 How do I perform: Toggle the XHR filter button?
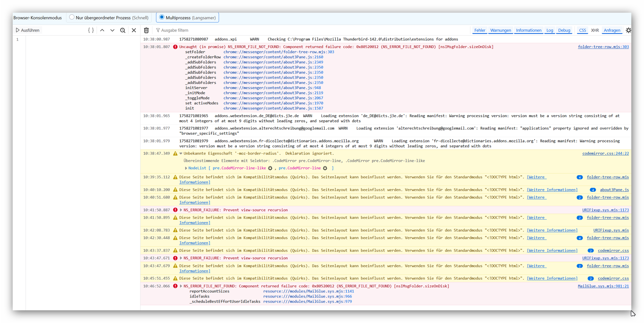point(595,30)
